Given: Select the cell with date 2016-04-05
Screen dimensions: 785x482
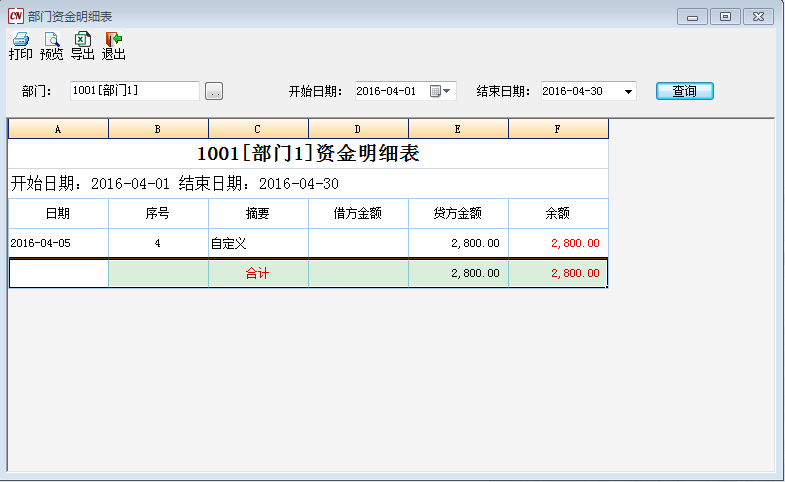Looking at the screenshot, I should [x=58, y=243].
